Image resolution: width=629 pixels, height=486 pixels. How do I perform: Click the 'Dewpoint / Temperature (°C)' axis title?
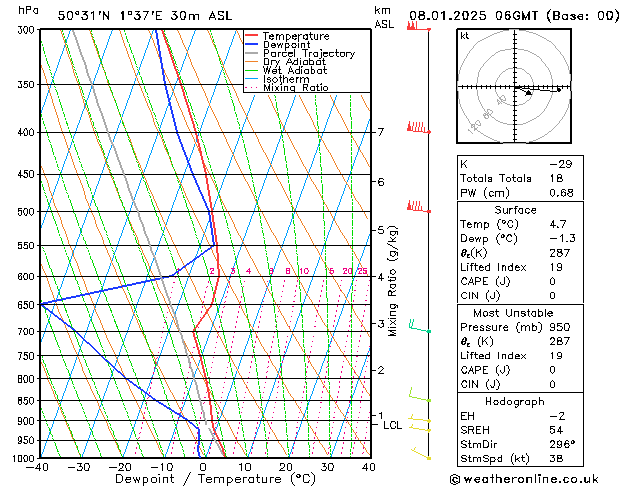click(x=215, y=479)
